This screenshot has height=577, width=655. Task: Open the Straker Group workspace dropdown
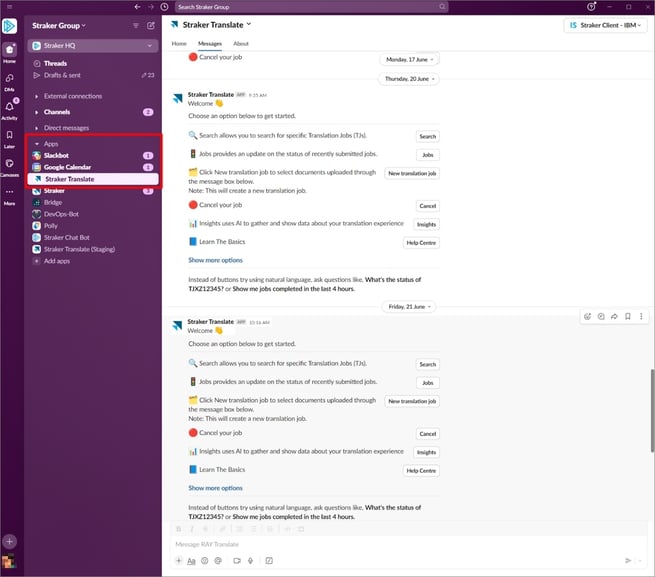pyautogui.click(x=59, y=25)
